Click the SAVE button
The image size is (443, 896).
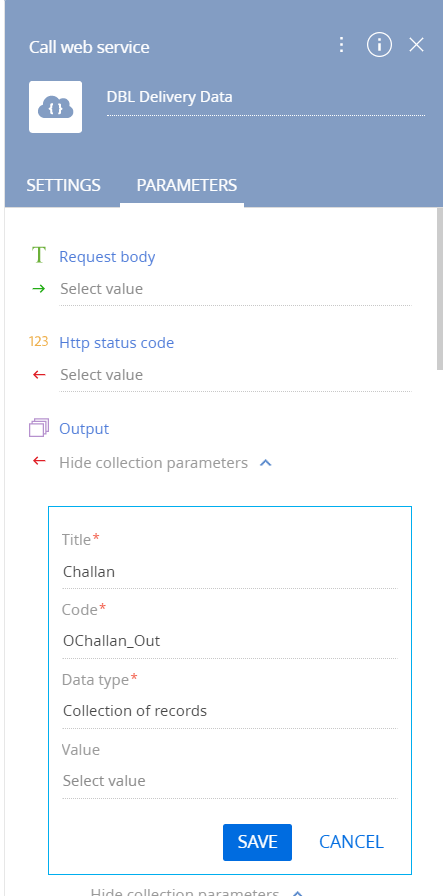pyautogui.click(x=257, y=842)
